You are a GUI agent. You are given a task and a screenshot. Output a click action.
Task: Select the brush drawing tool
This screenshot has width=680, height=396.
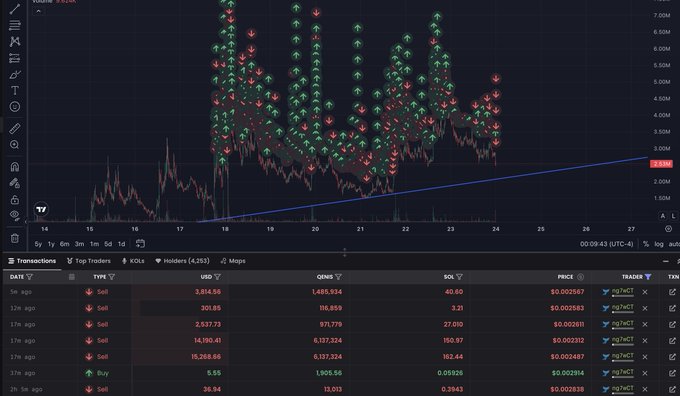tap(15, 75)
